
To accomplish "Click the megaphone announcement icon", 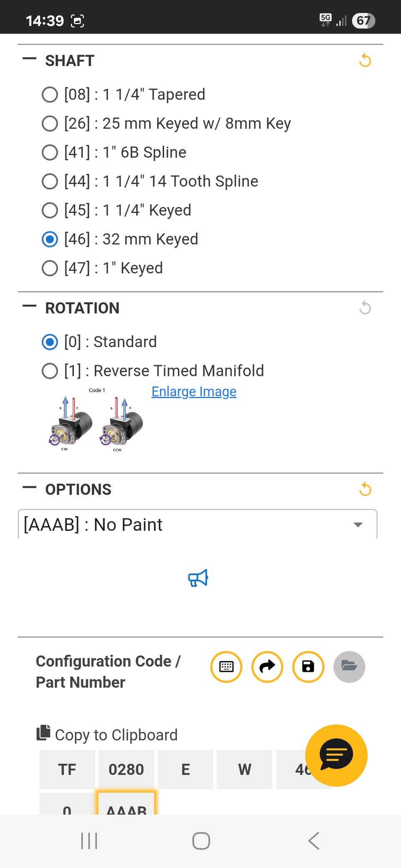I will pos(198,578).
